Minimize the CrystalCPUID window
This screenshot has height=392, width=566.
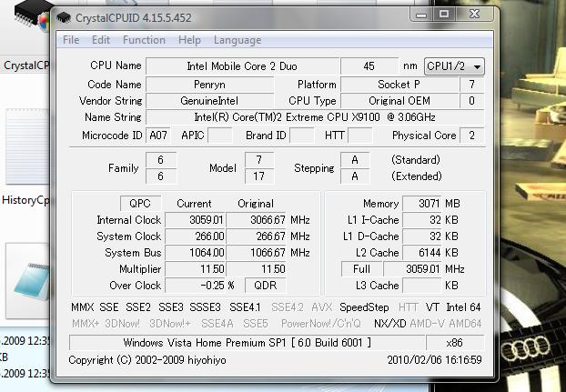tap(421, 15)
